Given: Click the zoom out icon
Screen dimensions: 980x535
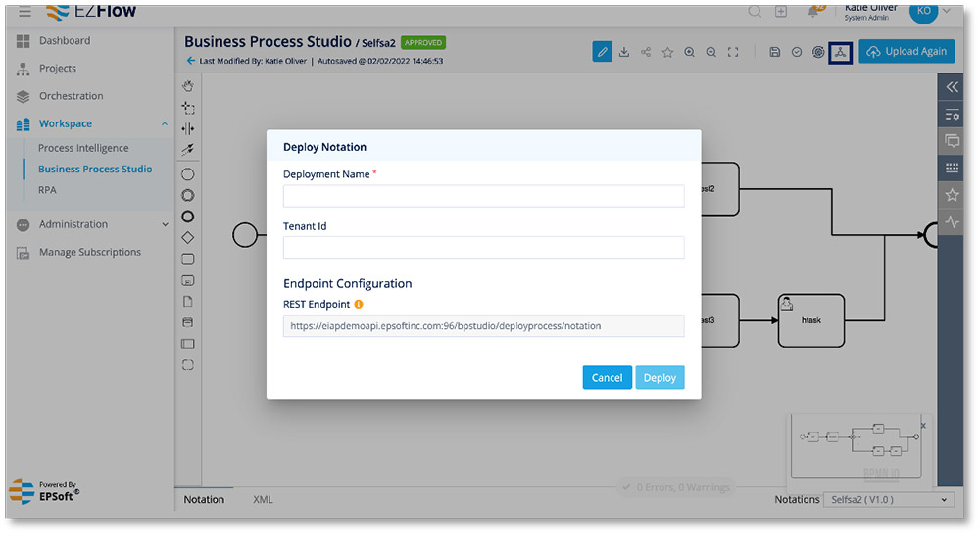Looking at the screenshot, I should click(711, 52).
